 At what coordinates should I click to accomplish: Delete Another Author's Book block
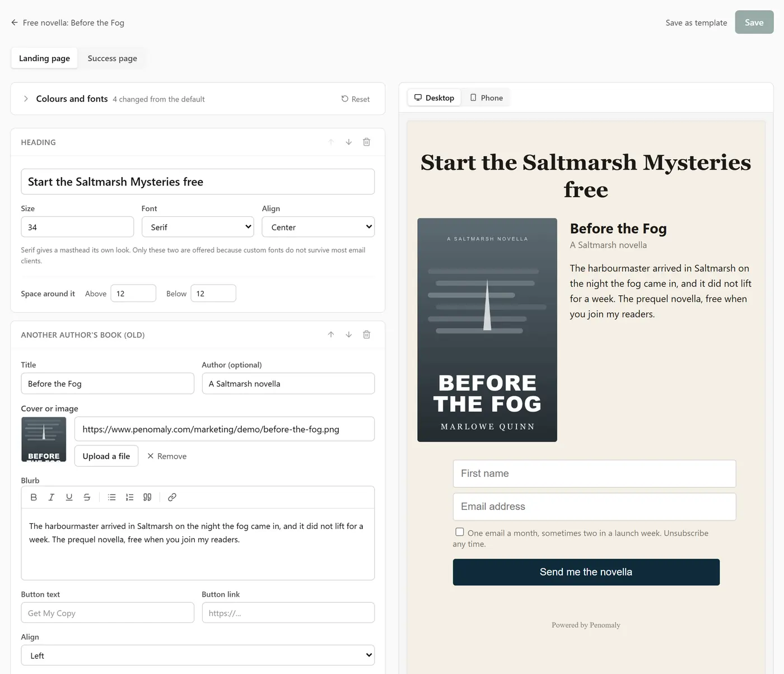366,334
